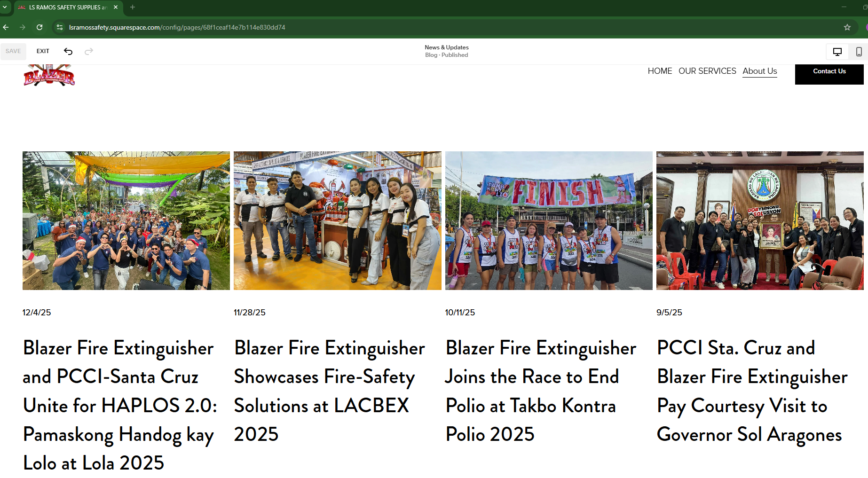The height and width of the screenshot is (478, 868).
Task: Open site information icon in address bar
Action: tap(60, 27)
